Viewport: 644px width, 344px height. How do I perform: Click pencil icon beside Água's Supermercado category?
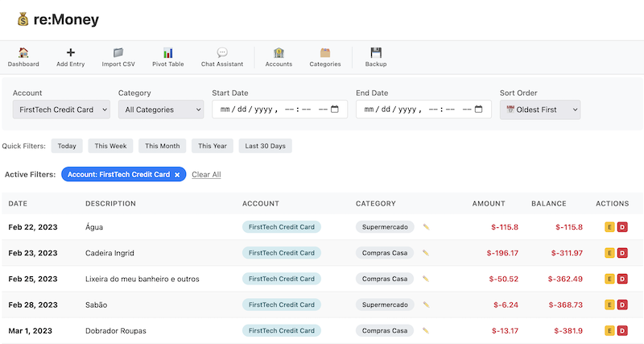point(426,227)
